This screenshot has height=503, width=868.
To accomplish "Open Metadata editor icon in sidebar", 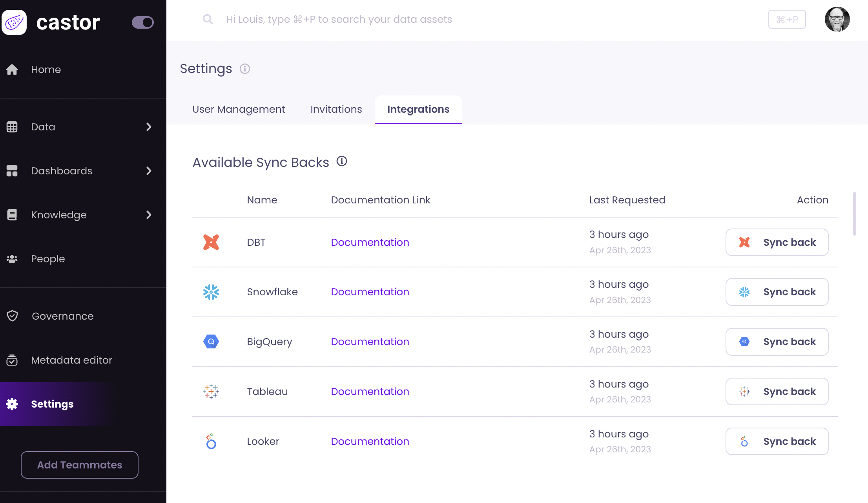I will pos(12,360).
